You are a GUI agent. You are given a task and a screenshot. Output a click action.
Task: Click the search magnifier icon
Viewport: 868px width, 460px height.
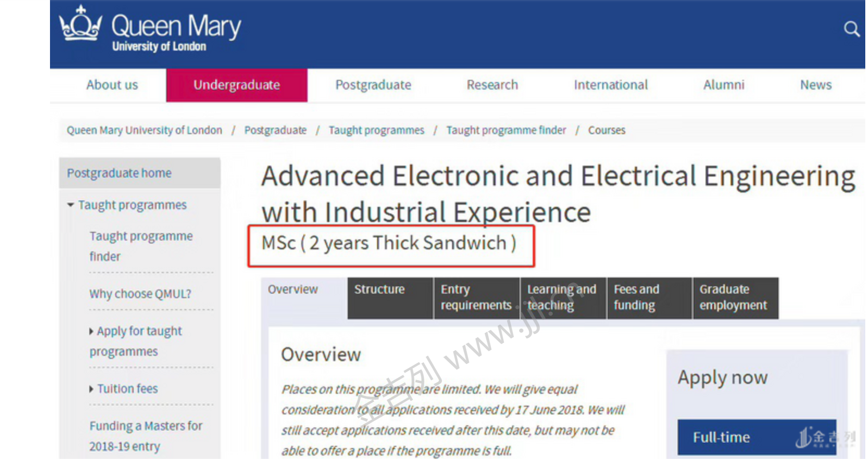(851, 29)
